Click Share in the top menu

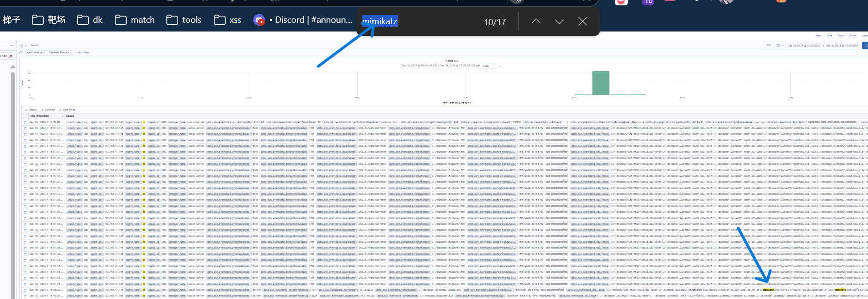pyautogui.click(x=852, y=35)
